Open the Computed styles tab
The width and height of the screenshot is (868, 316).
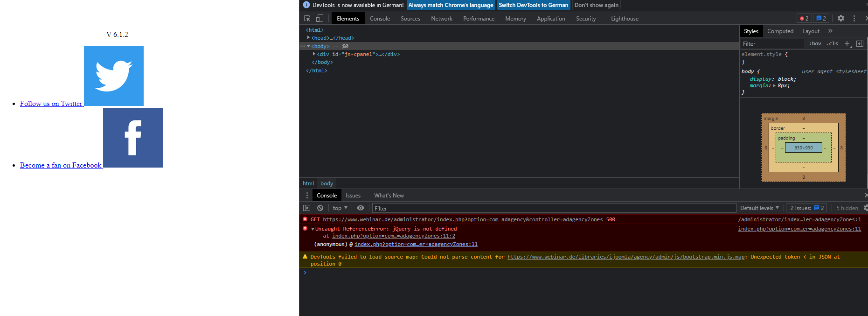tap(780, 31)
